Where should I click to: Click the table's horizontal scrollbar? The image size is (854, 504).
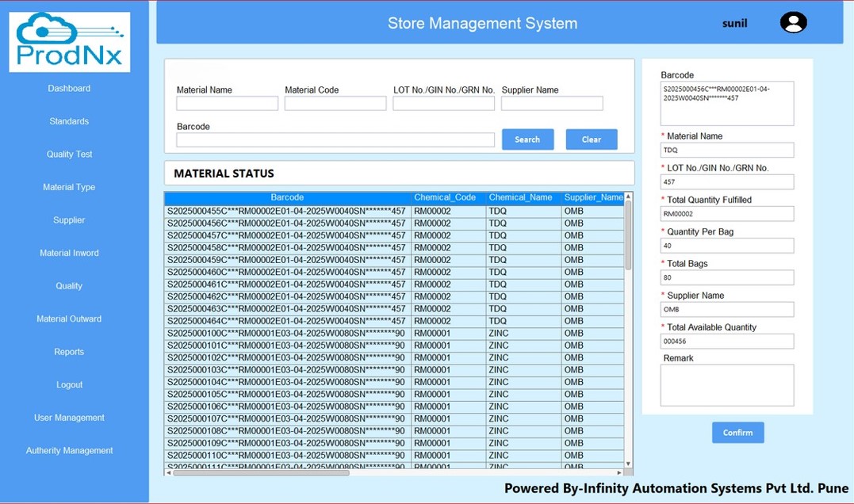tap(262, 472)
